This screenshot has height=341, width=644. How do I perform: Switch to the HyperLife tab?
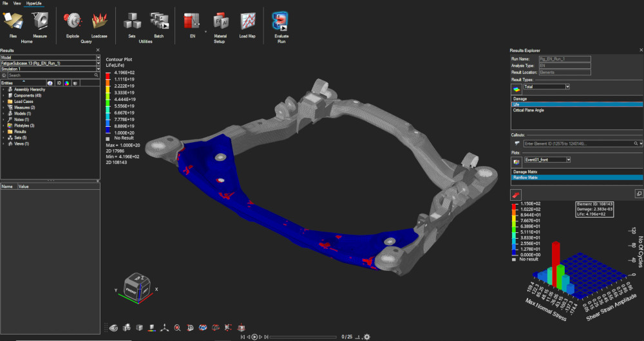(33, 3)
